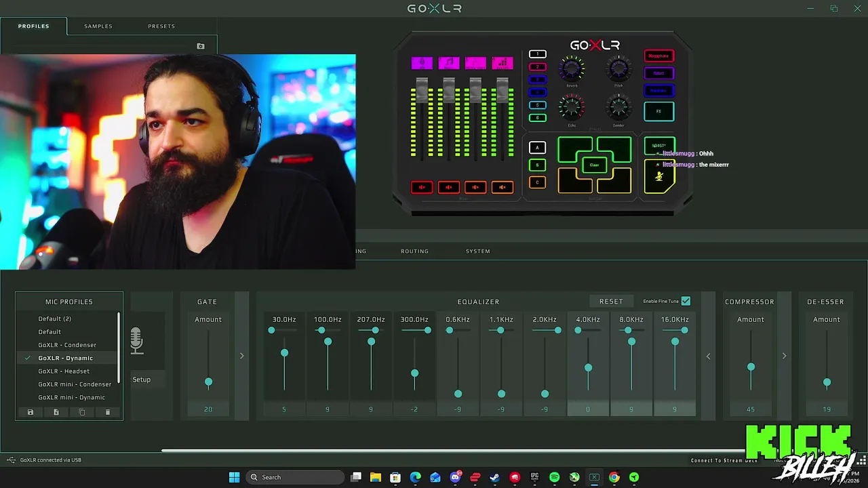Click the Echo knob
Viewport: 868px width, 488px height.
point(572,107)
